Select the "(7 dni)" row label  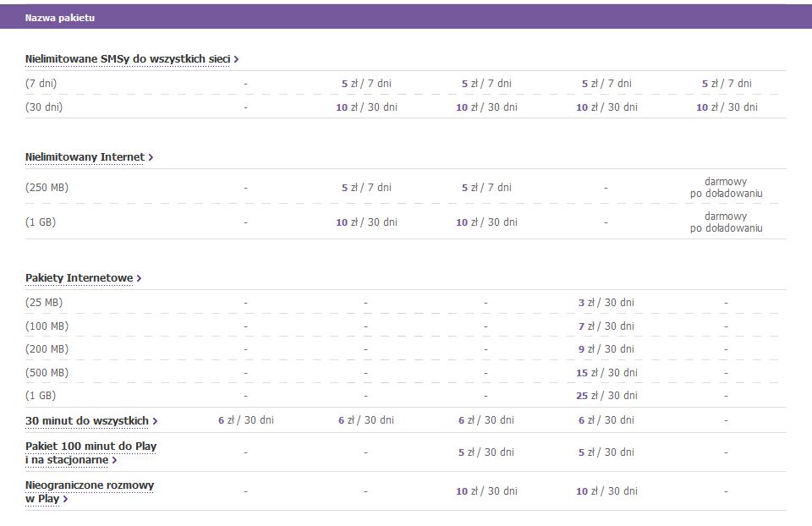coord(41,84)
